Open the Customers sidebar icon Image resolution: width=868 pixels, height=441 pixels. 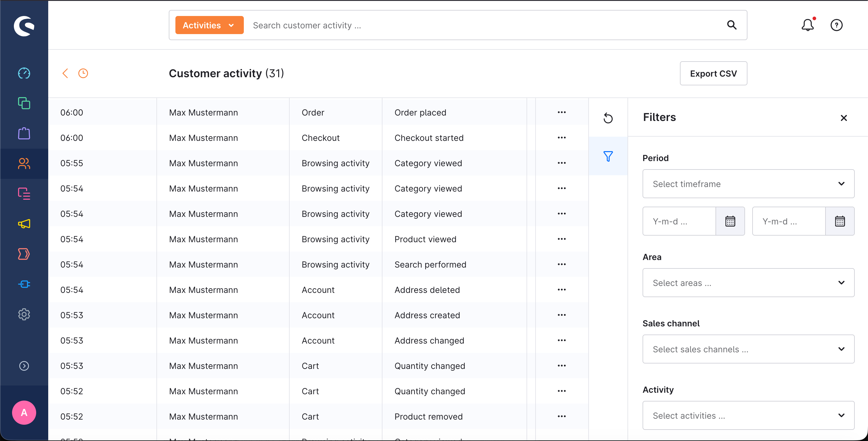24,163
